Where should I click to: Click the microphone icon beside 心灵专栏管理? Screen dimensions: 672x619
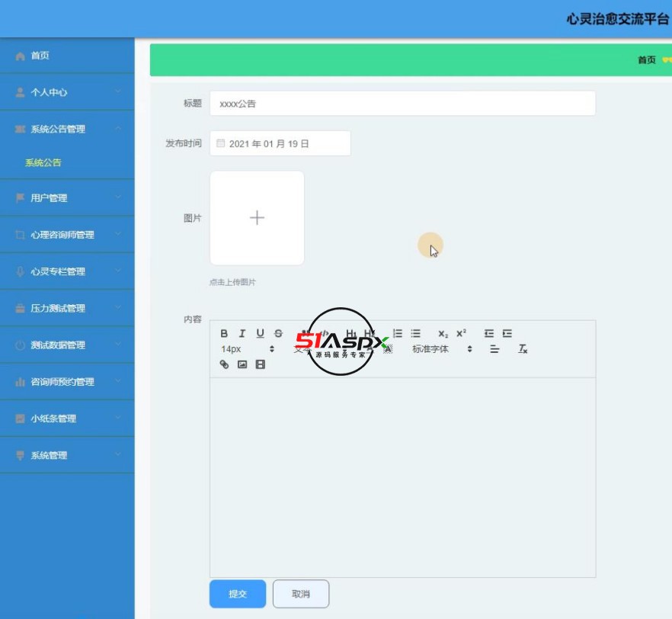tap(20, 271)
